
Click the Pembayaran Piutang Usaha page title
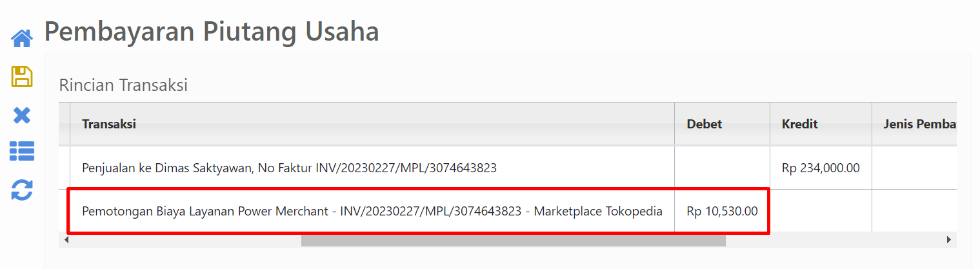(x=212, y=32)
